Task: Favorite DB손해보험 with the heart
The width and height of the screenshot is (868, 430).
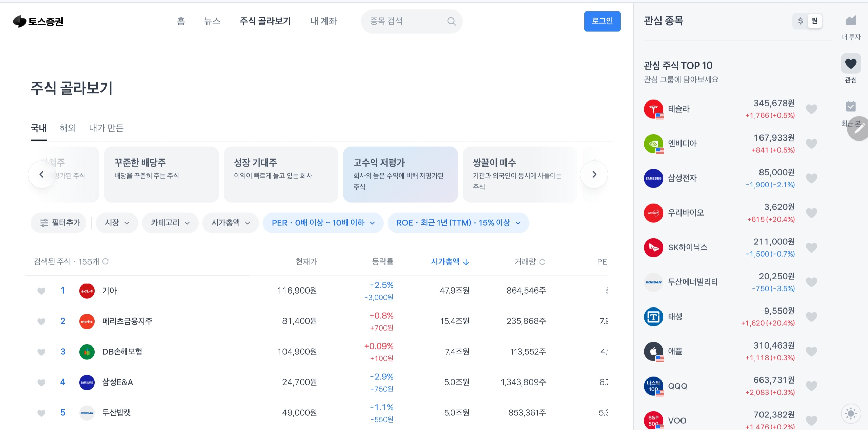Action: pos(41,352)
